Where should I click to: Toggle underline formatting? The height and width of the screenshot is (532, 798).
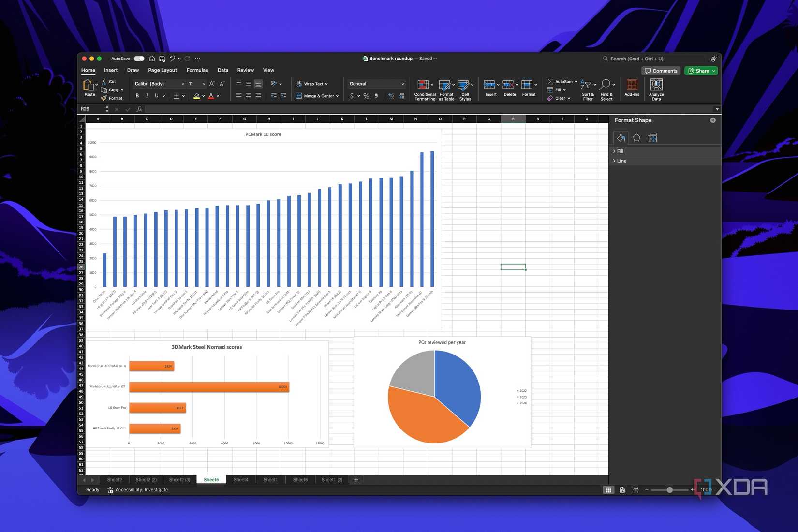coord(156,95)
